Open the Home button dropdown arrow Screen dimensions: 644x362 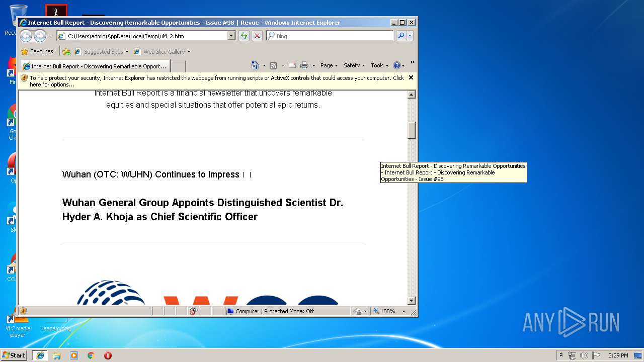click(264, 65)
